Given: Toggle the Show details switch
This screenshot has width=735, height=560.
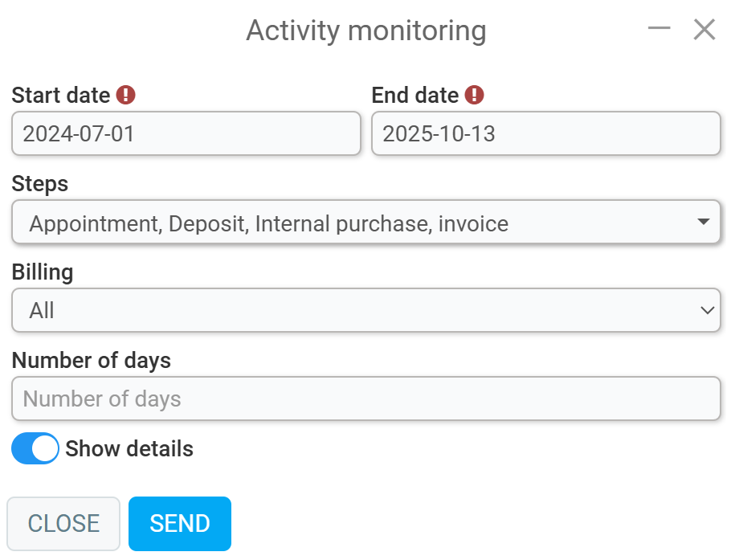Looking at the screenshot, I should click(x=35, y=448).
